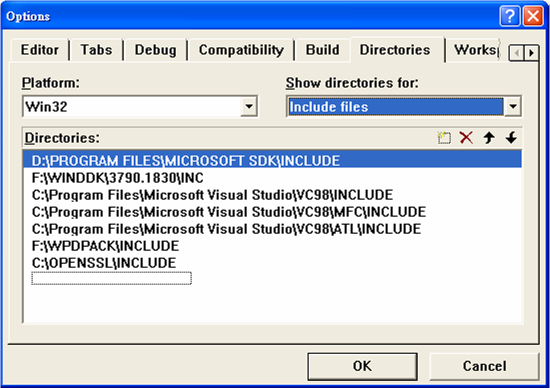Viewport: 550px width, 388px height.
Task: Confirm with the OK button
Action: 362,366
